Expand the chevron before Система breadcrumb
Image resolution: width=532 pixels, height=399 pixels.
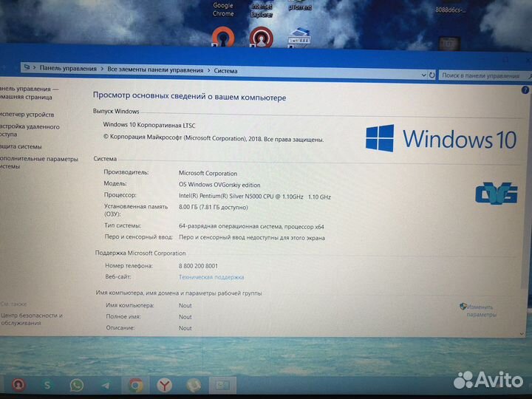coord(208,71)
